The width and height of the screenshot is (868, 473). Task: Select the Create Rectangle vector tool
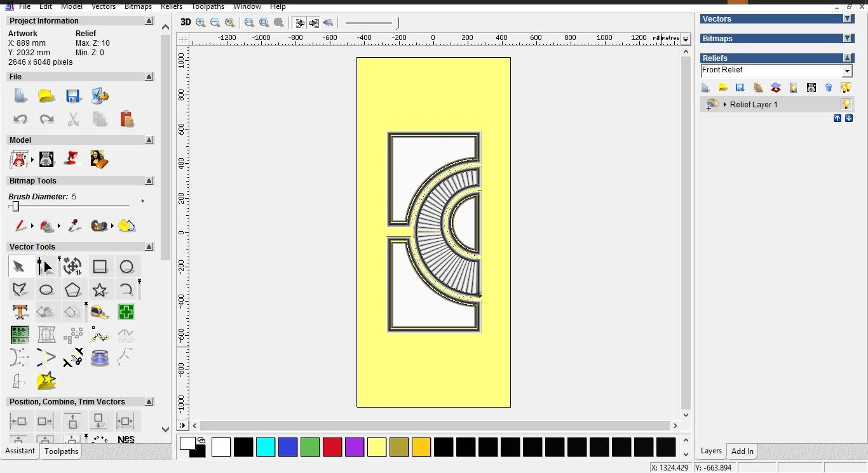click(x=100, y=267)
